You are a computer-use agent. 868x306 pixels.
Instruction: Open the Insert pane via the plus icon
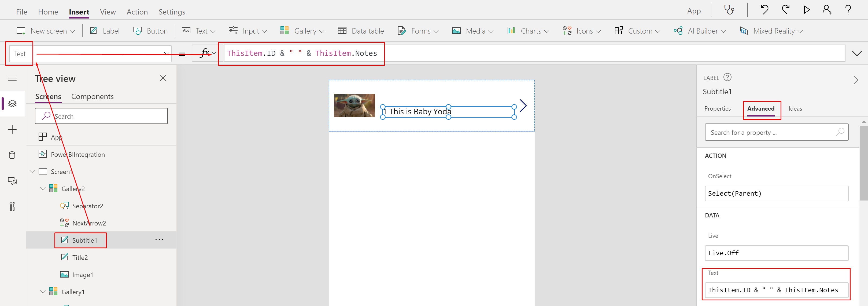(12, 129)
